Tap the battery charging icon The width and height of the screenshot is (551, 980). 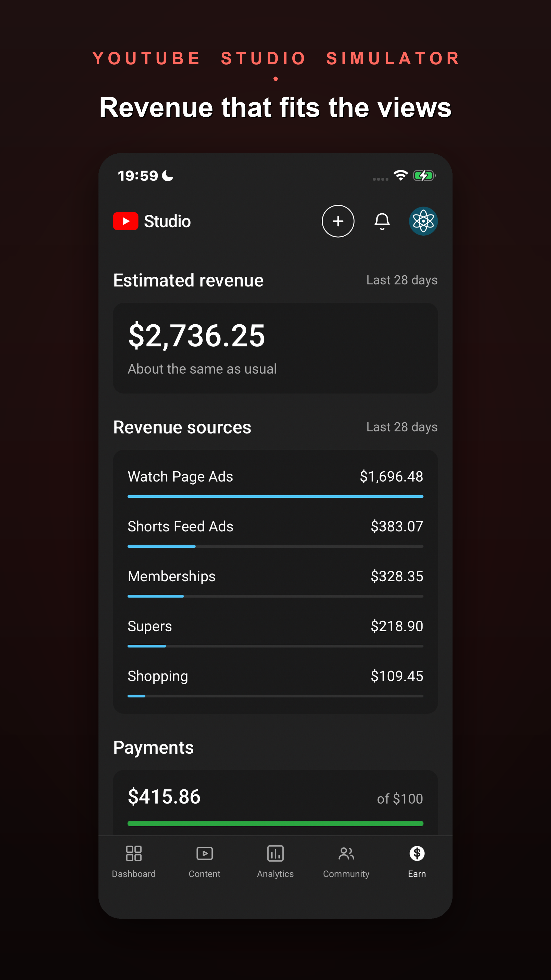pyautogui.click(x=424, y=175)
